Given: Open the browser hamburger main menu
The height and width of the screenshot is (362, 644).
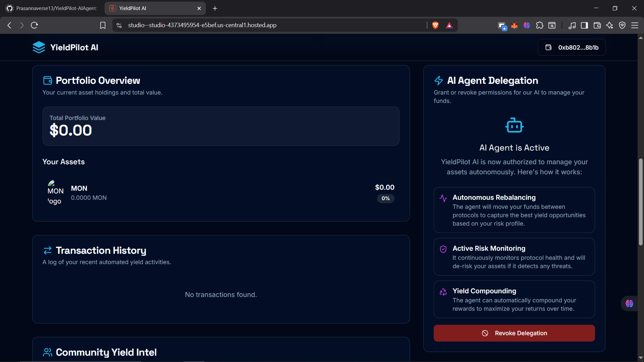Looking at the screenshot, I should click(635, 25).
